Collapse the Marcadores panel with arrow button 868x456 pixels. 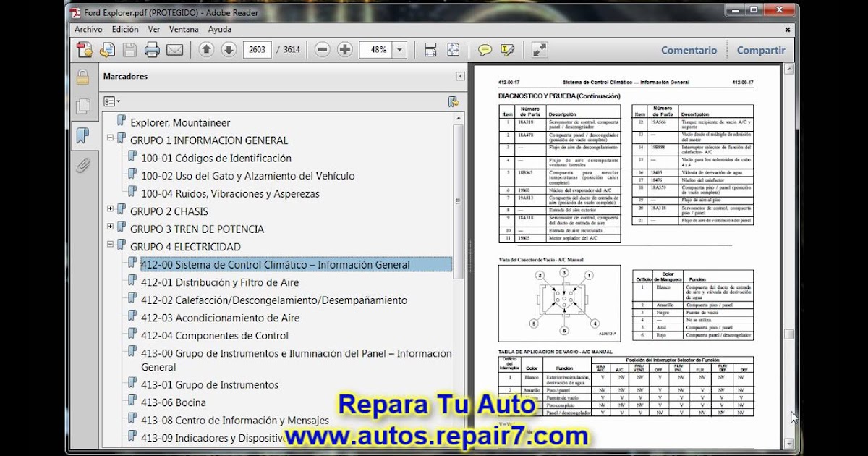click(x=460, y=76)
